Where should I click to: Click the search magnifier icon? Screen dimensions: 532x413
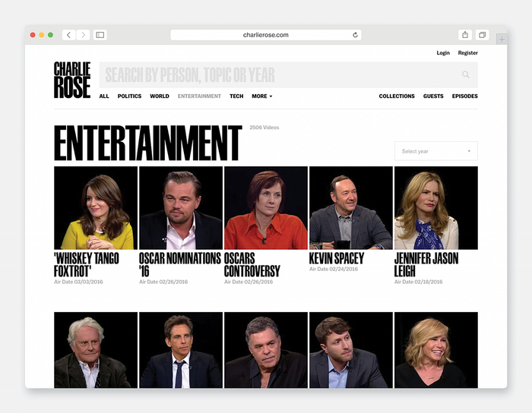[466, 74]
